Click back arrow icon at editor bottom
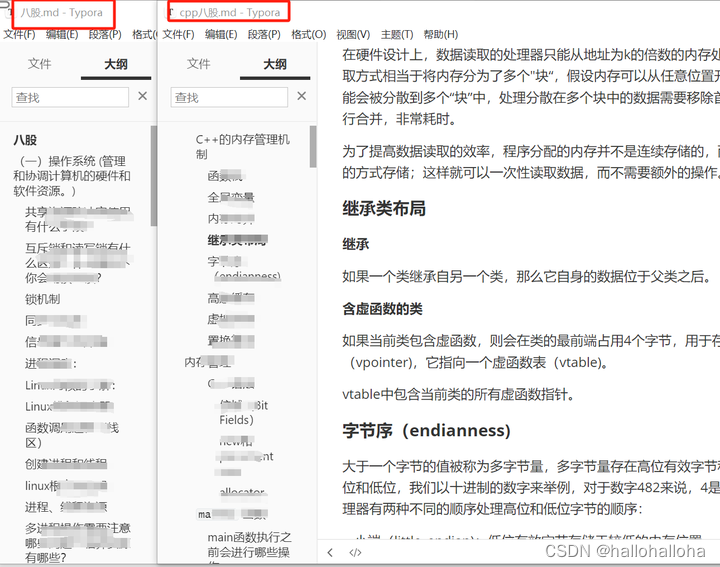Image resolution: width=720 pixels, height=567 pixels. (330, 552)
